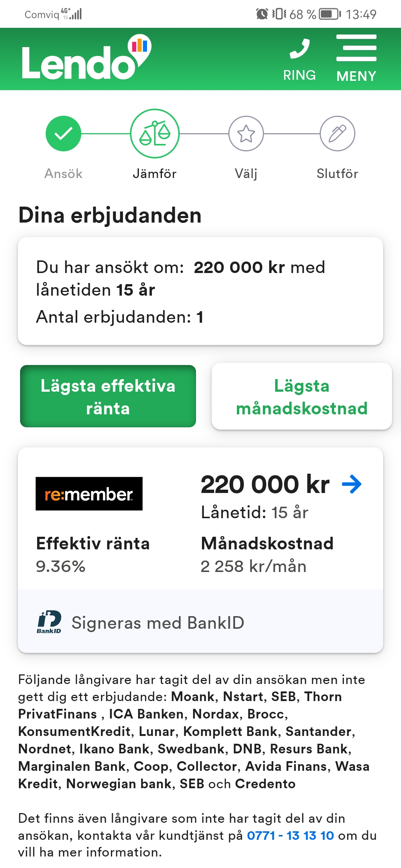Sort by Lägsta effektiva ränta
Screen dimensions: 401x868
pos(108,397)
